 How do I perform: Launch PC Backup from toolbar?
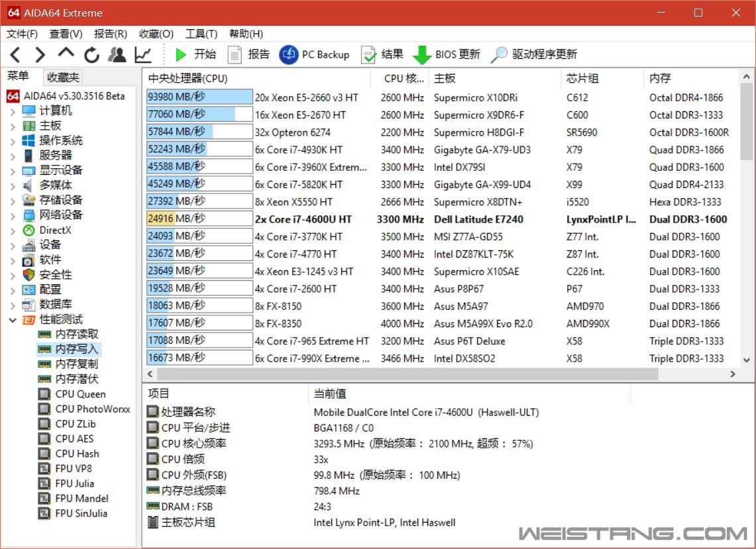point(314,54)
